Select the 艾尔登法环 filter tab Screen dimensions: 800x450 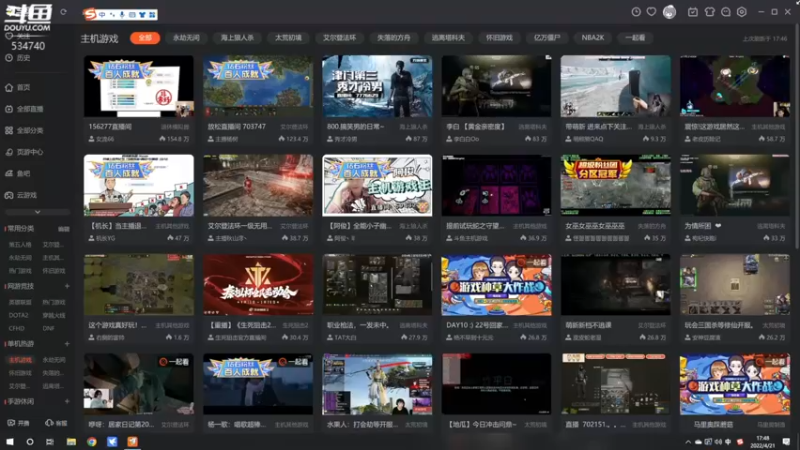click(x=339, y=38)
